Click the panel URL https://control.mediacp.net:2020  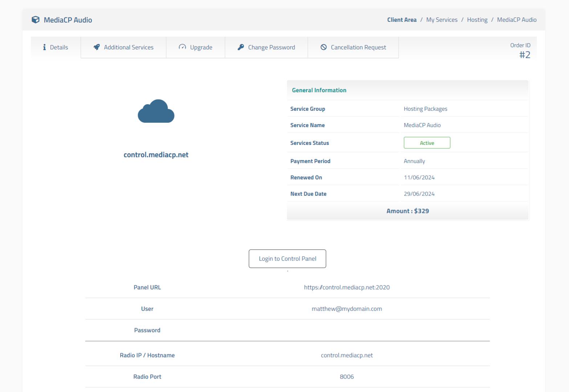(347, 287)
